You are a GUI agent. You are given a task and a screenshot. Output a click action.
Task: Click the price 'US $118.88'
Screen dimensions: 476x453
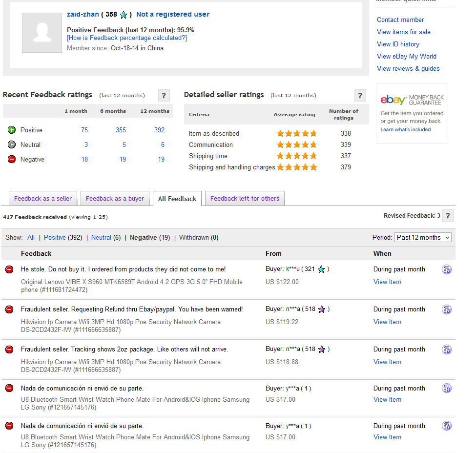click(x=282, y=362)
